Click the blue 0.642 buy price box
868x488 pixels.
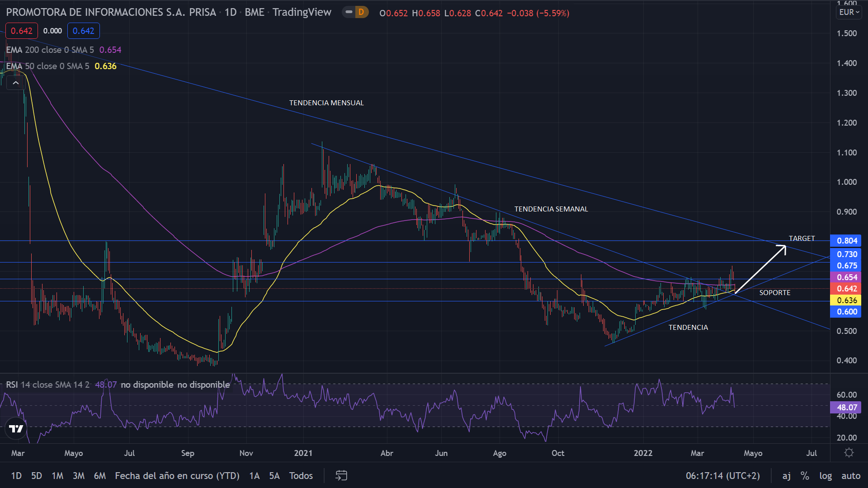83,31
